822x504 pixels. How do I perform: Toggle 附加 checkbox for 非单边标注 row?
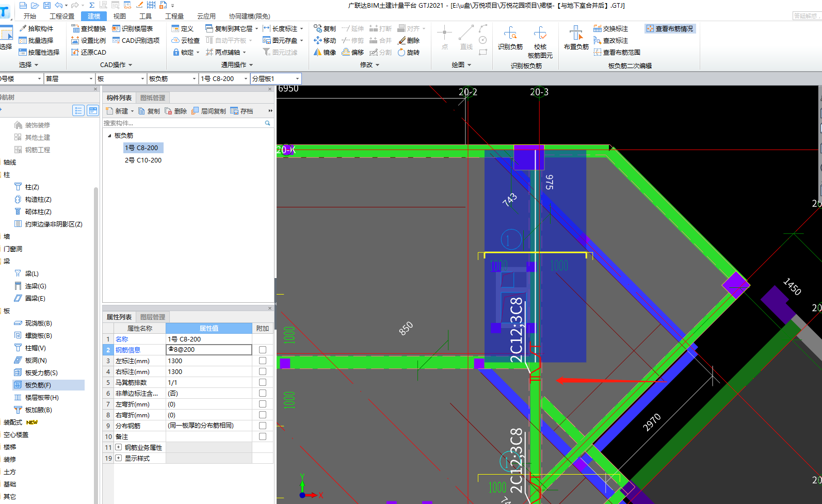click(263, 393)
